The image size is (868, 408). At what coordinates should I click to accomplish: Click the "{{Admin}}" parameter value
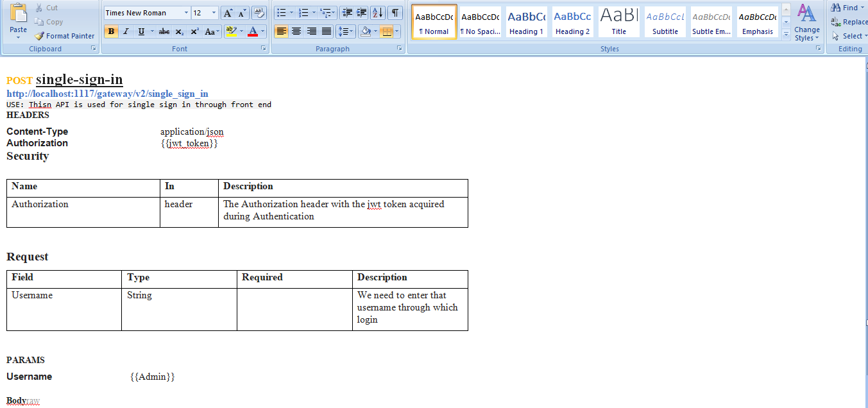[152, 377]
